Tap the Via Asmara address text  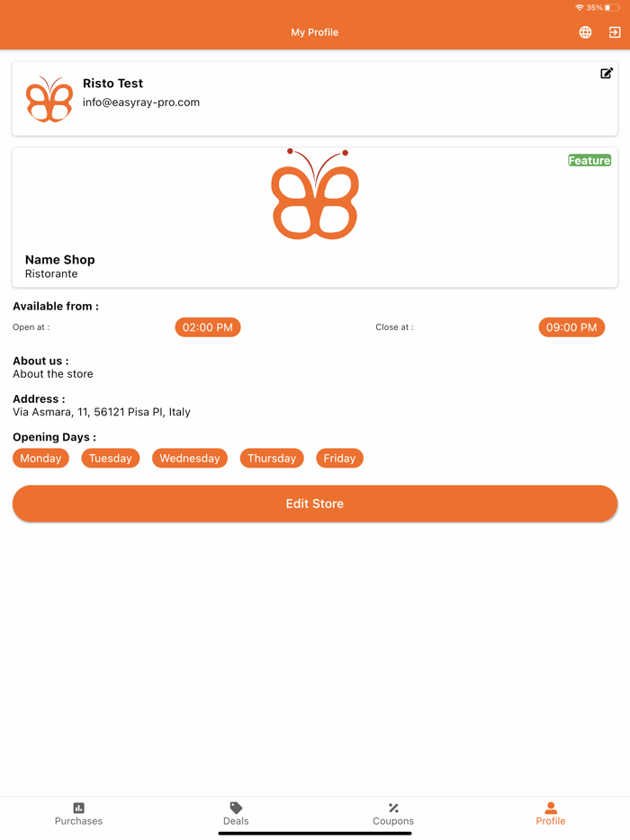102,412
